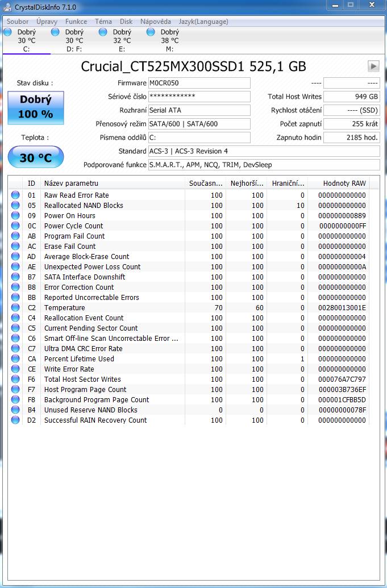Click the Rozhraní Serial ATA field
The width and height of the screenshot is (387, 588).
pyautogui.click(x=199, y=110)
